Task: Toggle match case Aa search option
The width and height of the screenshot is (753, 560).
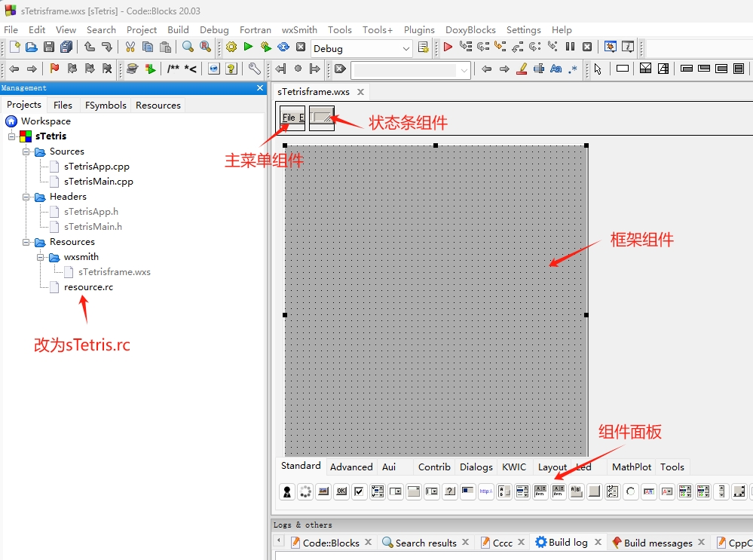Action: (x=556, y=69)
